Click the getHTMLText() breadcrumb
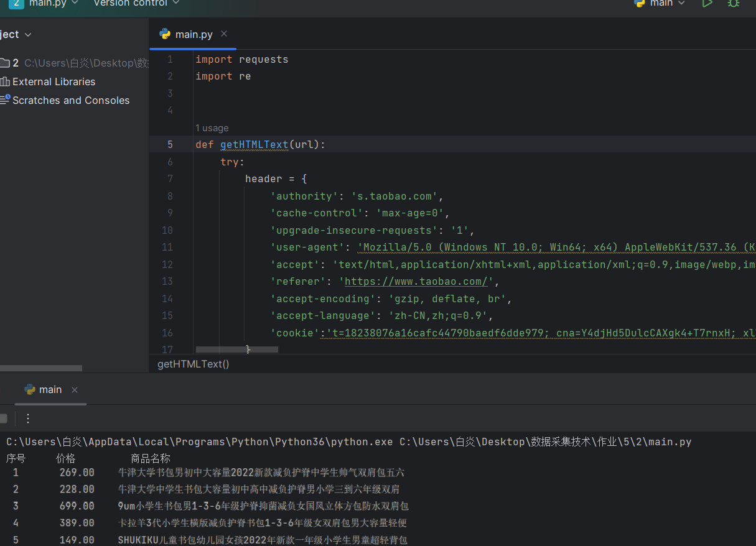 (x=194, y=364)
